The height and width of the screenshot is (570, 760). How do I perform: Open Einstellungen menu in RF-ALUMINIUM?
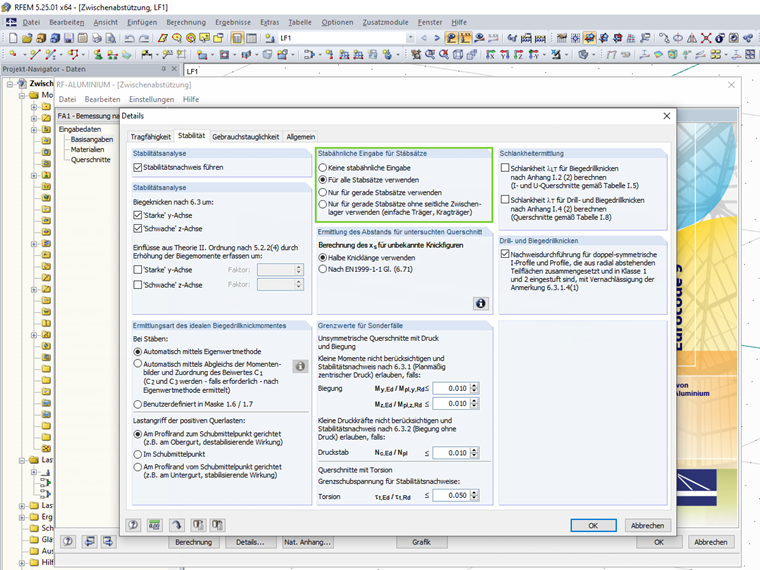point(151,99)
